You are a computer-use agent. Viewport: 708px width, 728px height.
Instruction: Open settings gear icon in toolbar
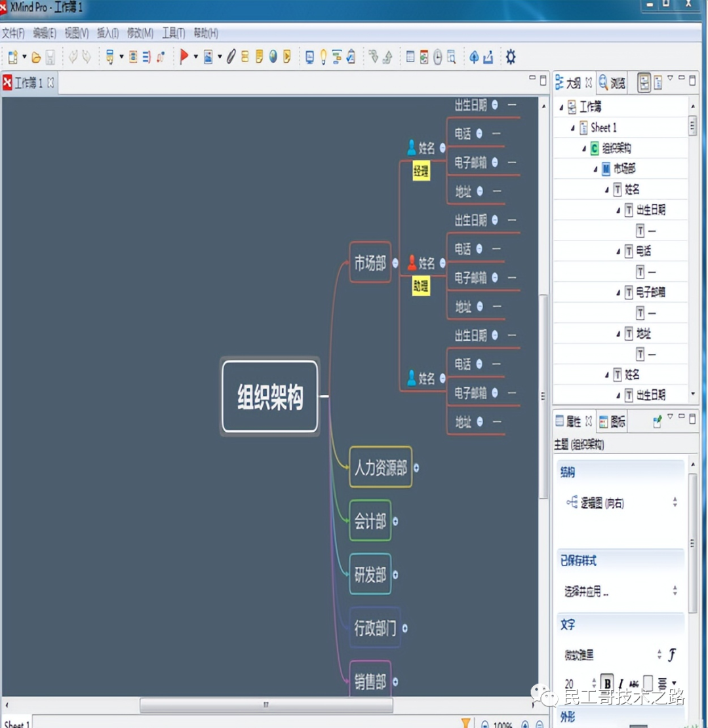coord(511,57)
